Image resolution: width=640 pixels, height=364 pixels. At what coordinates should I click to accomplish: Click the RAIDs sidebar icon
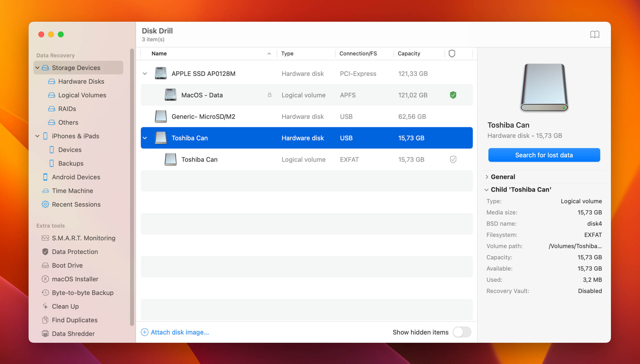click(51, 109)
